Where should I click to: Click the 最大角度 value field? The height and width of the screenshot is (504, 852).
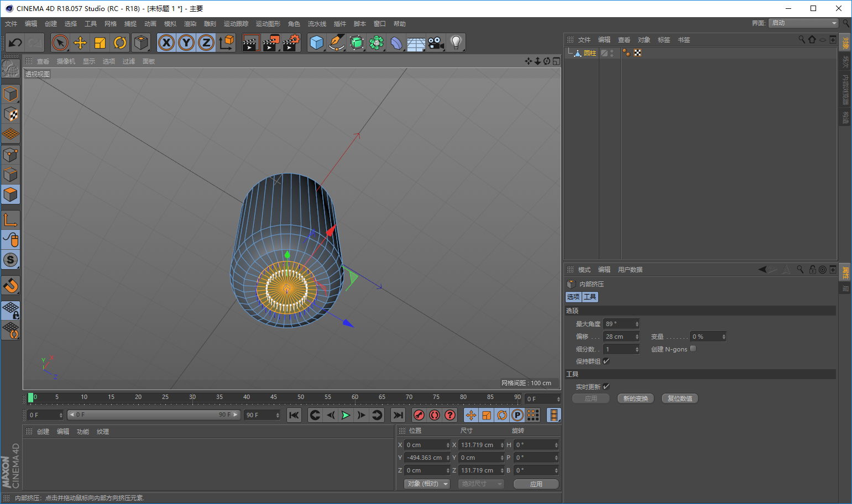click(x=621, y=324)
